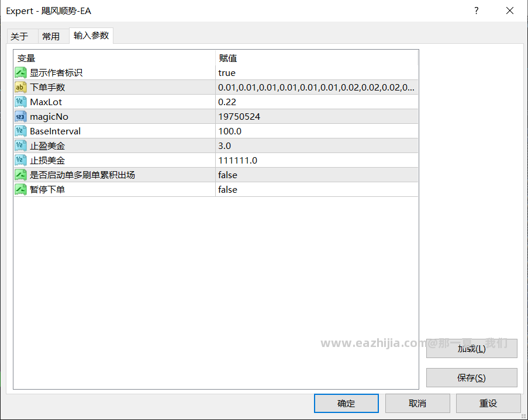Click the 加载(L) button

point(471,348)
